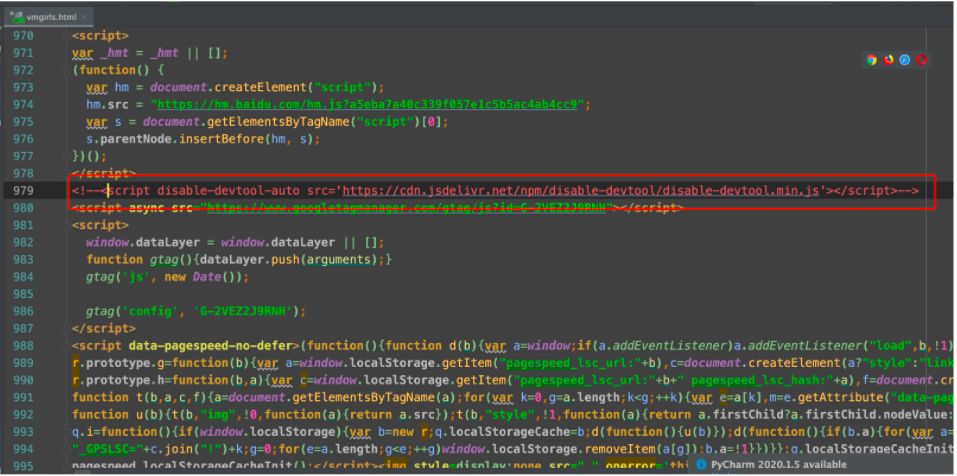Click 'data-pagespeed-no-defer' attribute on line 988
The width and height of the screenshot is (957, 476).
pos(211,346)
